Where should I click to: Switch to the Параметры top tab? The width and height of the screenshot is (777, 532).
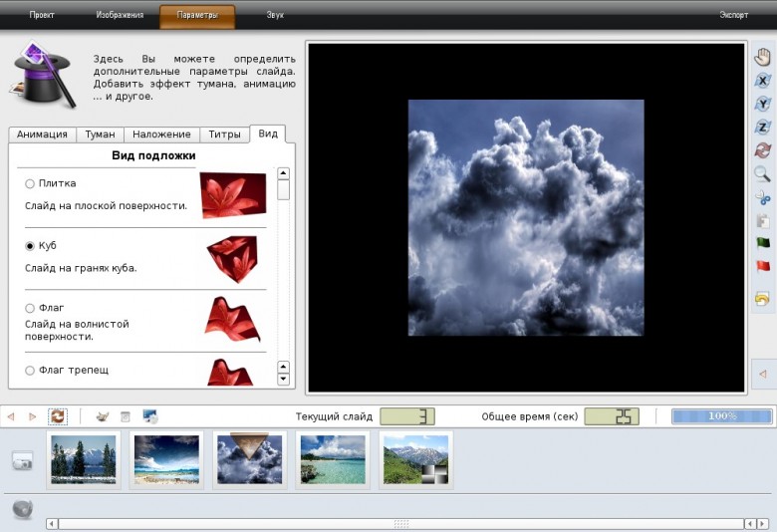pos(197,16)
